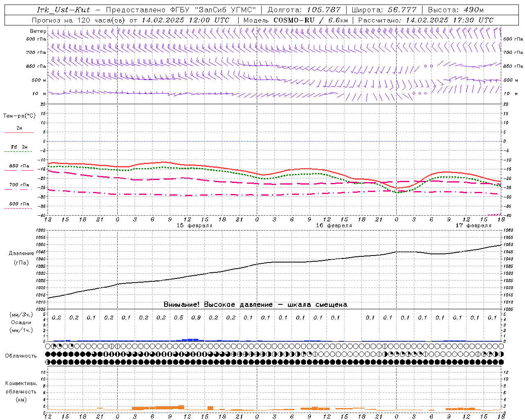Click the 0.9 three-hour precipitation value

[196, 317]
